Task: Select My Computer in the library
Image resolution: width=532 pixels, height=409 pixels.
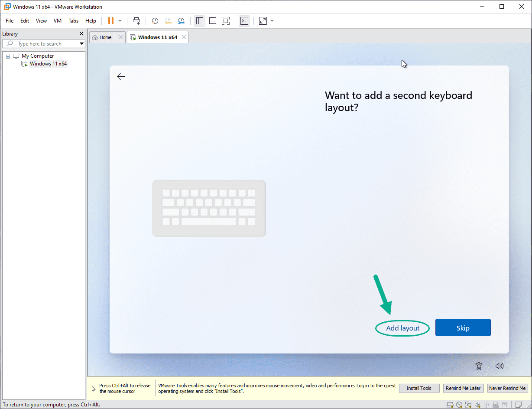Action: (38, 56)
